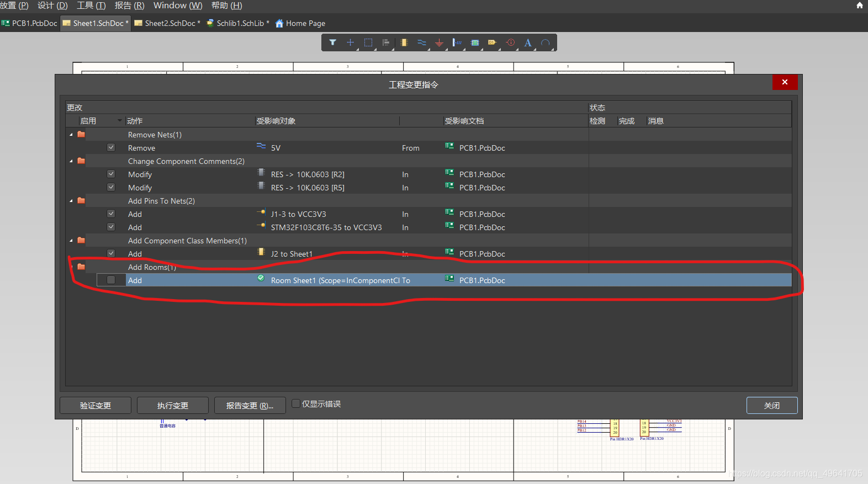Click the green check icon beside Room Sheet1
Viewport: 868px width, 484px height.
[x=261, y=278]
